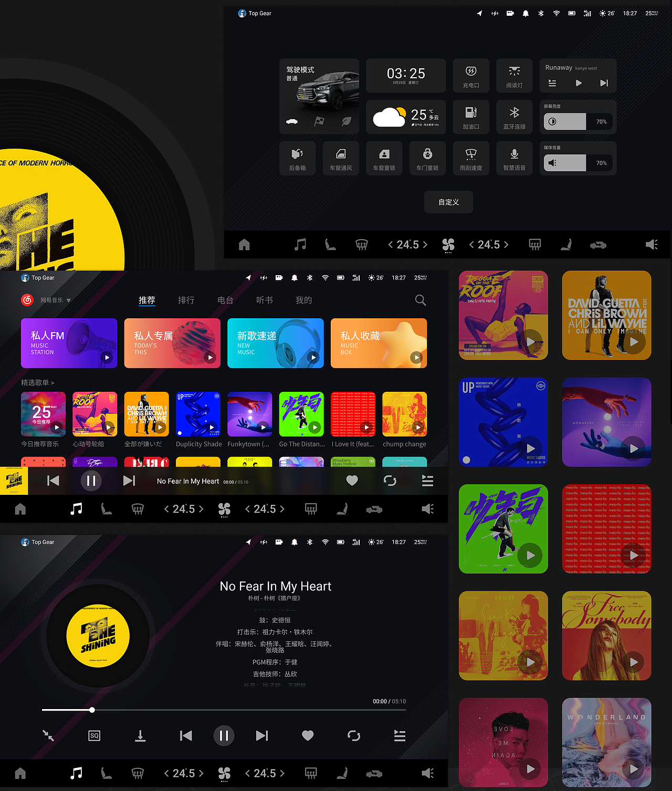The width and height of the screenshot is (672, 791).
Task: Favorite the song in mini player
Action: pos(352,481)
